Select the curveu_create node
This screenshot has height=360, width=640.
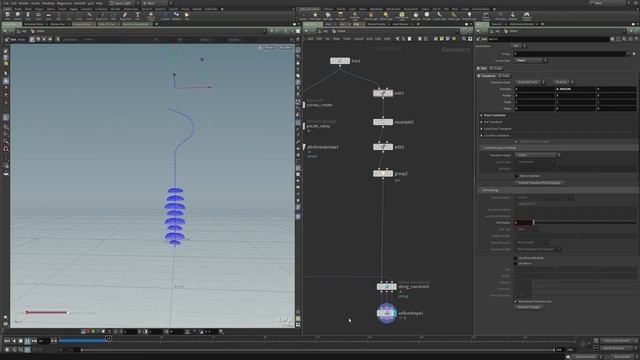tap(319, 105)
